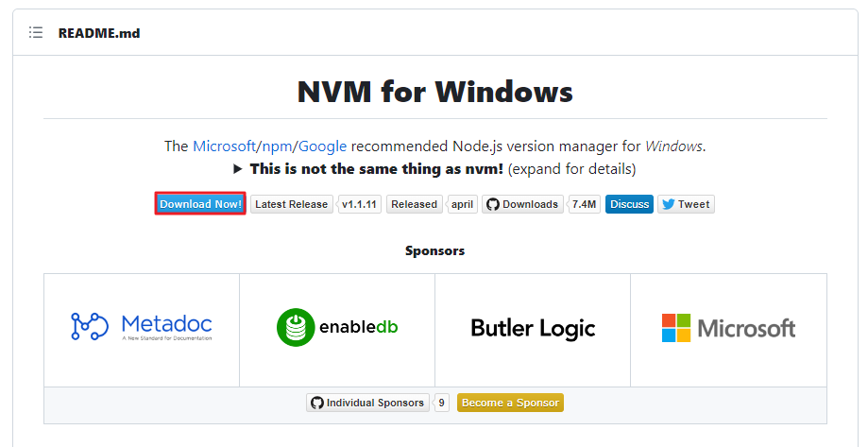Open the Microsoft sponsor logo
868x447 pixels.
(728, 328)
